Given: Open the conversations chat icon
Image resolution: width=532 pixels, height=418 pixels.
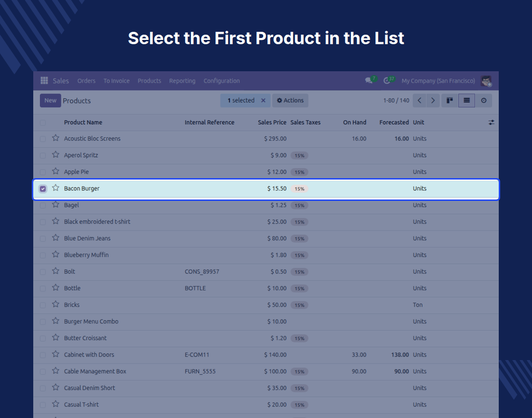Looking at the screenshot, I should coord(369,80).
